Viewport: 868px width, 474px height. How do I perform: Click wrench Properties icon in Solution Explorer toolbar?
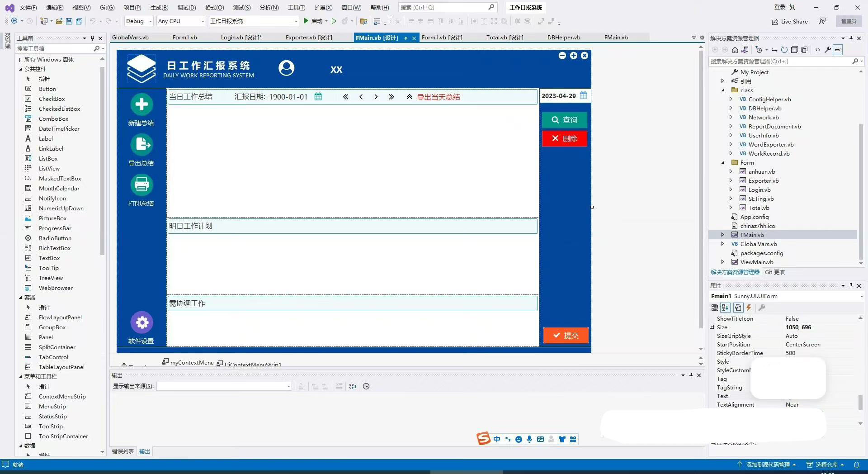pyautogui.click(x=828, y=50)
